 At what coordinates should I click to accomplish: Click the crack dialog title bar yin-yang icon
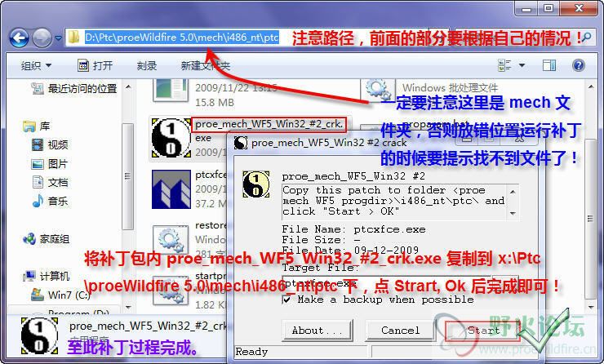tap(241, 143)
